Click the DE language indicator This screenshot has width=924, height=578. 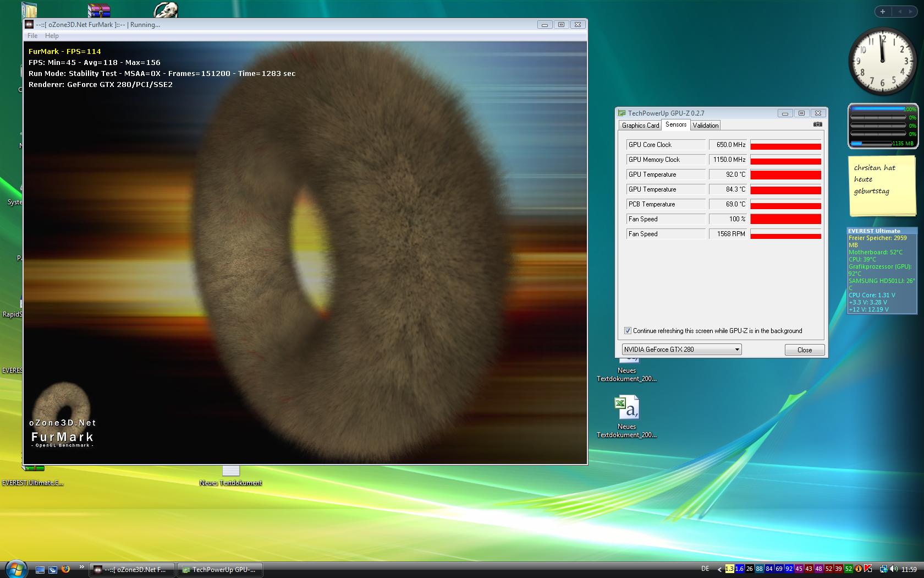(x=705, y=569)
